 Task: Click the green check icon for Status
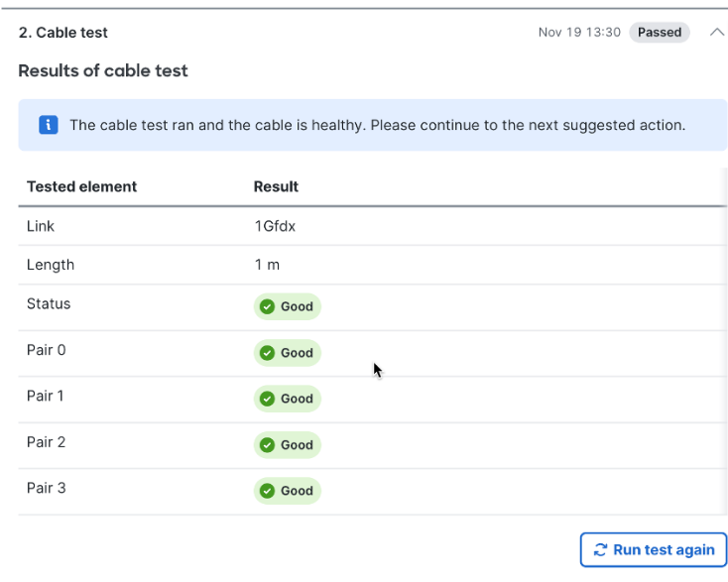[267, 306]
